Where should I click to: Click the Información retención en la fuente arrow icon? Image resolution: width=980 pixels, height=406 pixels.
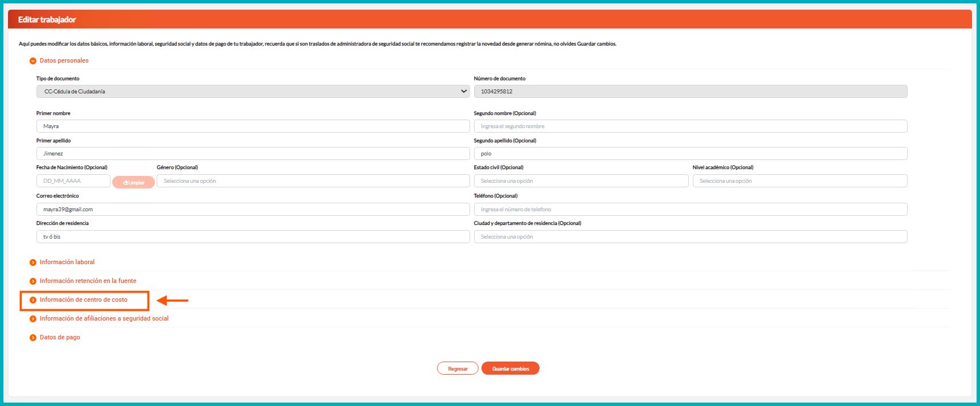(x=33, y=281)
